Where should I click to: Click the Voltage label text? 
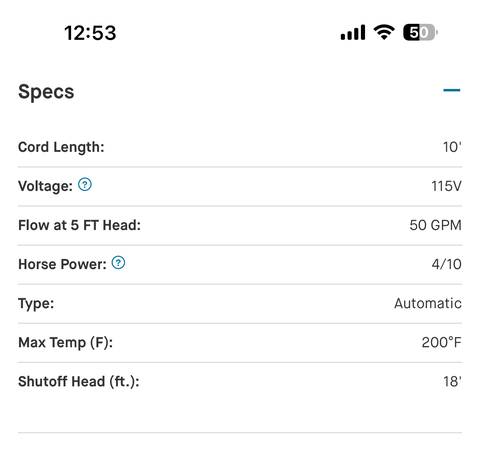tap(45, 186)
